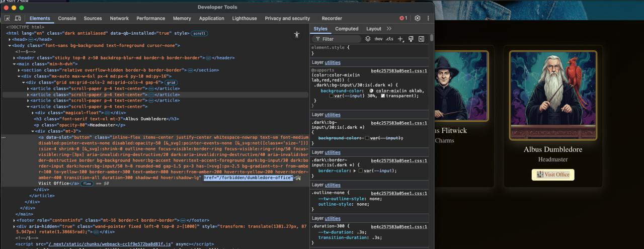Toggle the device toolbar icon
Viewport: 644px width, 249px height.
(18, 18)
